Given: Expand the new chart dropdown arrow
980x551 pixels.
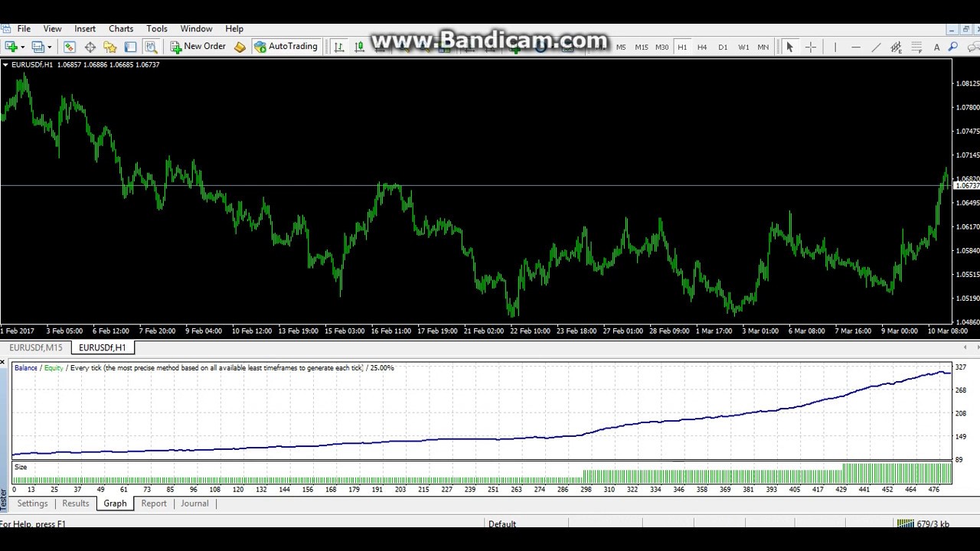Looking at the screenshot, I should [22, 47].
